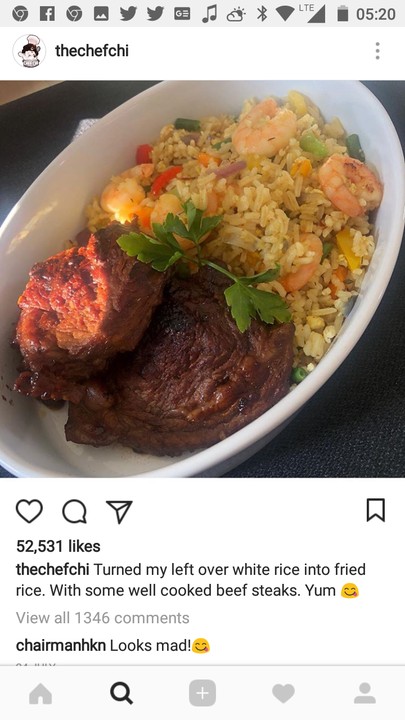Open the profile tab person icon
Image resolution: width=405 pixels, height=720 pixels.
tap(365, 693)
